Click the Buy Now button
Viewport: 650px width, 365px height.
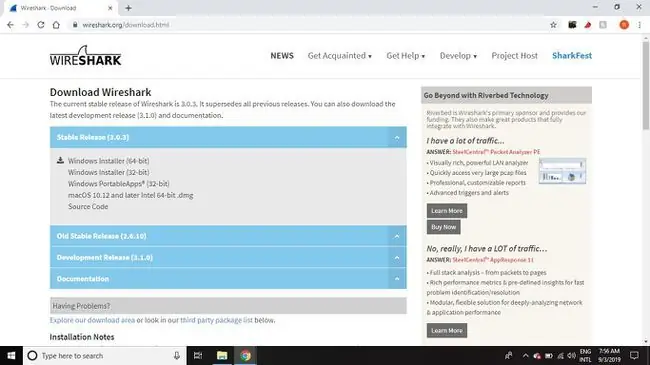point(443,227)
